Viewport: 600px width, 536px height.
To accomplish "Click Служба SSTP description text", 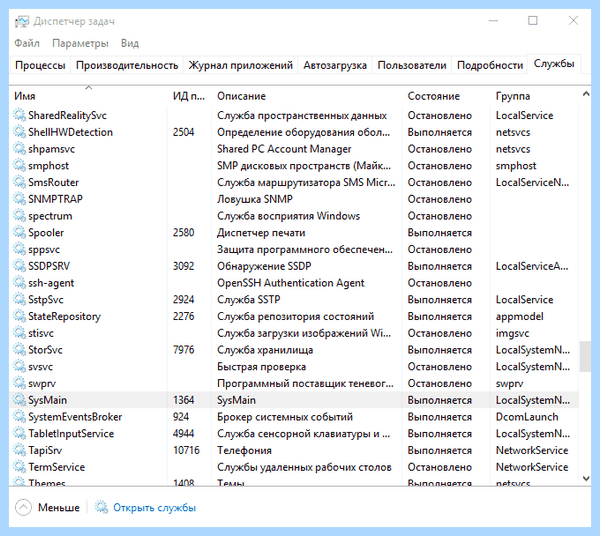I will 249,300.
